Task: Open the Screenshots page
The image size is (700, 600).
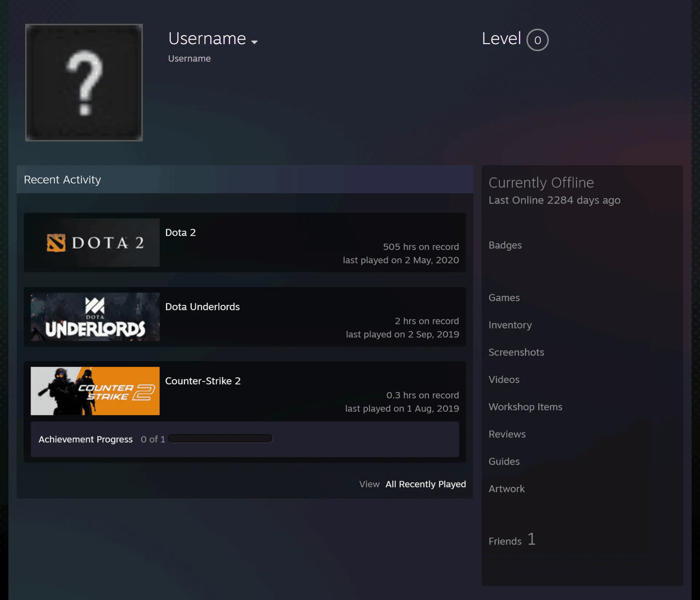Action: click(516, 352)
